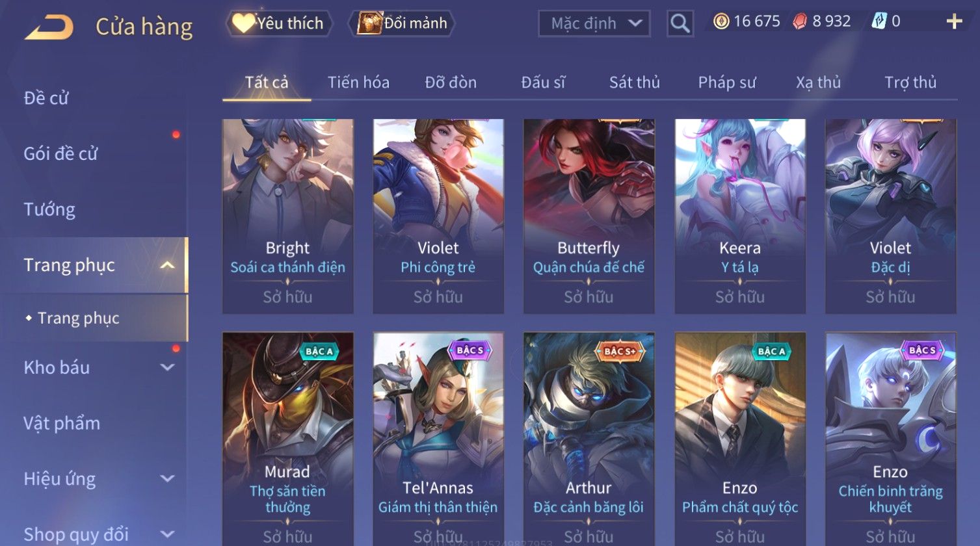This screenshot has height=546, width=980.
Task: Open search with the magnifying glass icon
Action: (680, 23)
